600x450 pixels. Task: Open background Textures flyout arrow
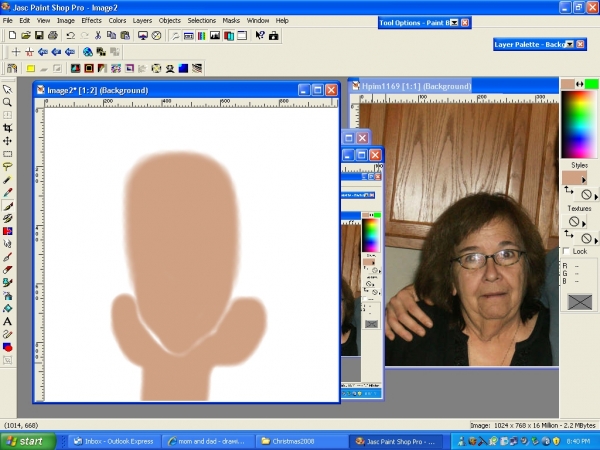(x=596, y=240)
